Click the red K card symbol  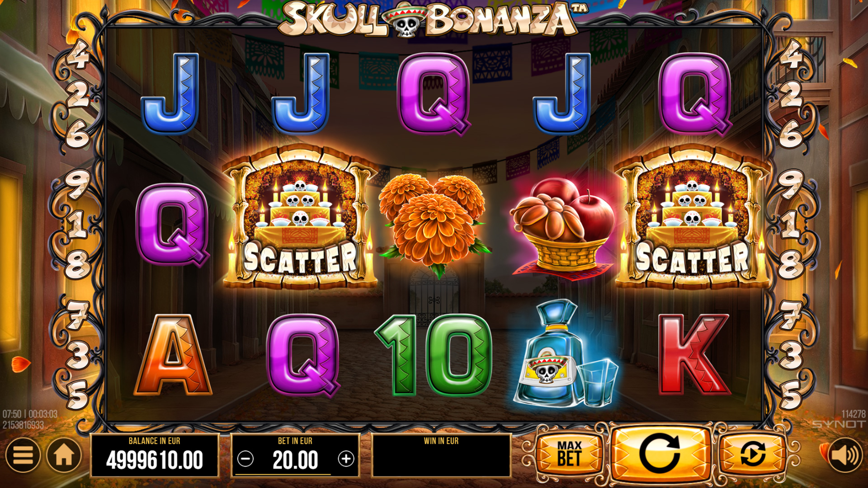[693, 355]
